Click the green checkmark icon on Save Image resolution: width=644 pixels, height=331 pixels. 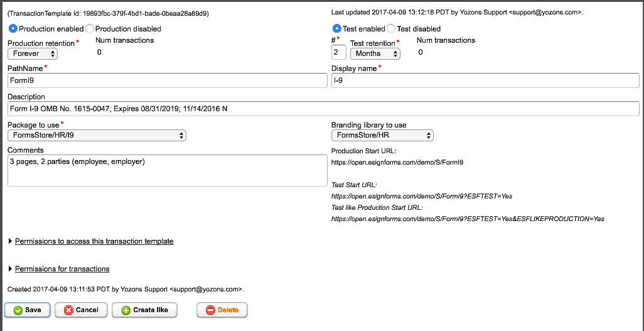(18, 310)
